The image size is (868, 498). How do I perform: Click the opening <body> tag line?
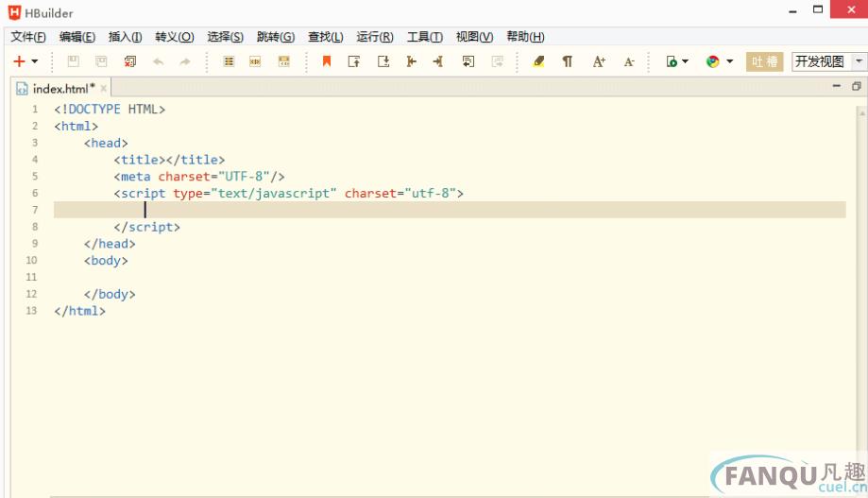click(106, 261)
